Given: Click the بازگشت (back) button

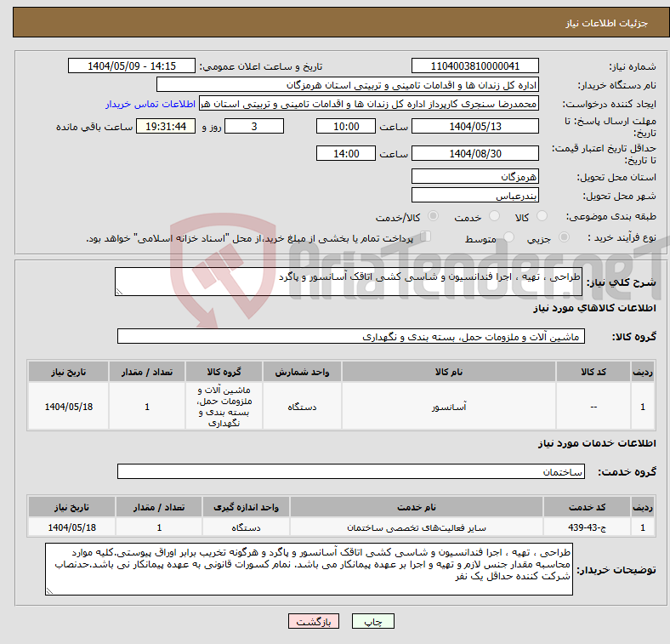Looking at the screenshot, I should pos(314,621).
